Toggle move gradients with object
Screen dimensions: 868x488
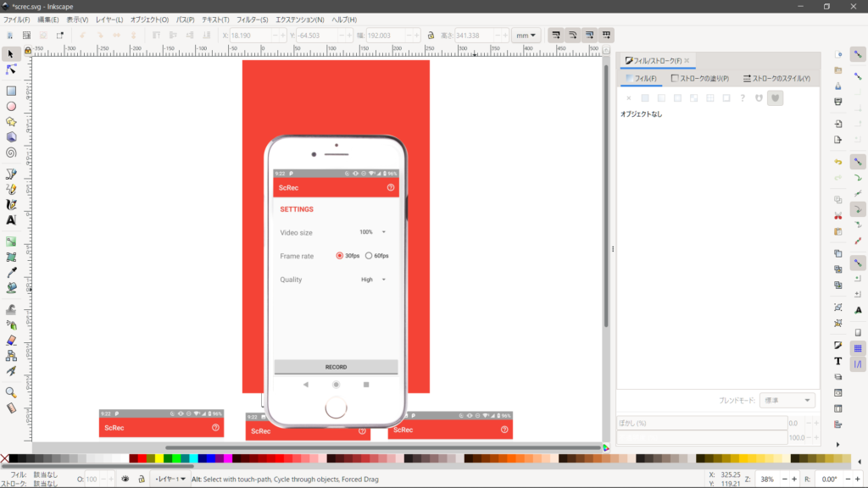tap(590, 35)
